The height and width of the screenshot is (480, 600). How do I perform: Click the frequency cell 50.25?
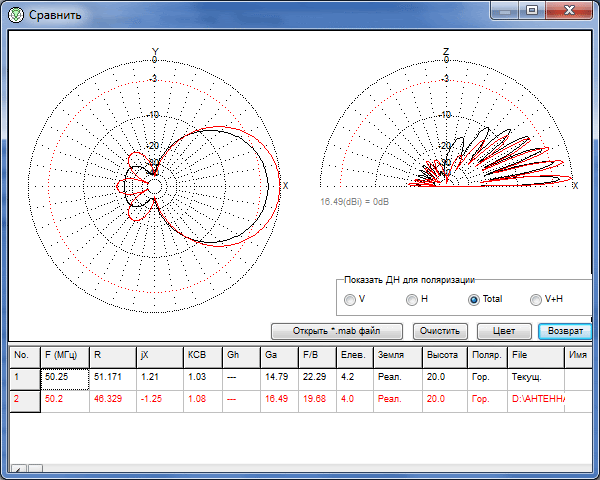tap(65, 379)
